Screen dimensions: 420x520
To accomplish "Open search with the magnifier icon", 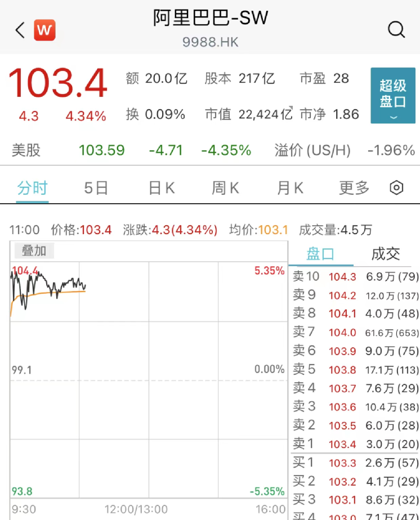I will (396, 29).
